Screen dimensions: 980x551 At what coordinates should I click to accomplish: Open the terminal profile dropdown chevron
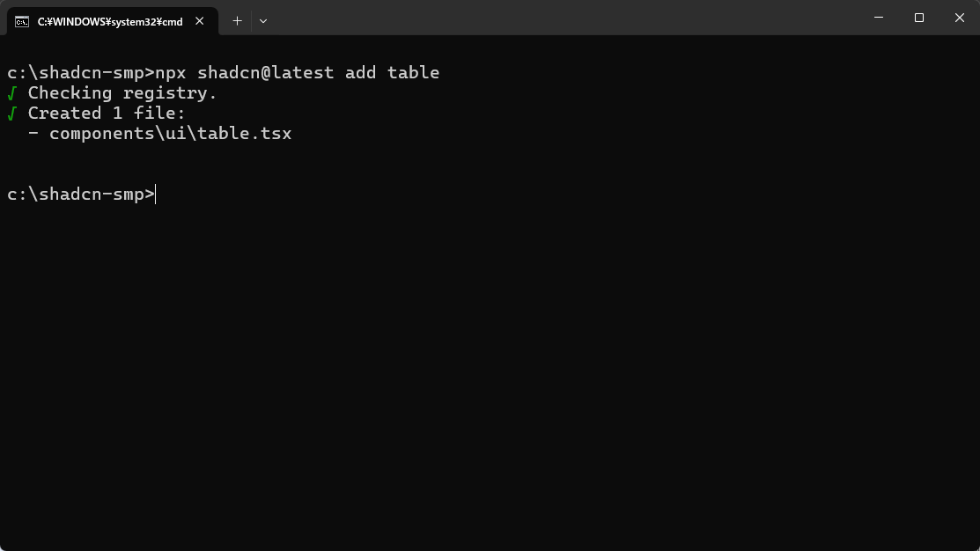[262, 20]
